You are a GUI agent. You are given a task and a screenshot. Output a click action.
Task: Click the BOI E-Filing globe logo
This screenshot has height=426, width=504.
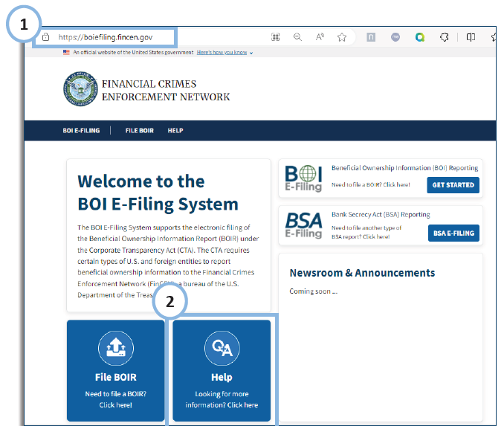[x=303, y=178]
